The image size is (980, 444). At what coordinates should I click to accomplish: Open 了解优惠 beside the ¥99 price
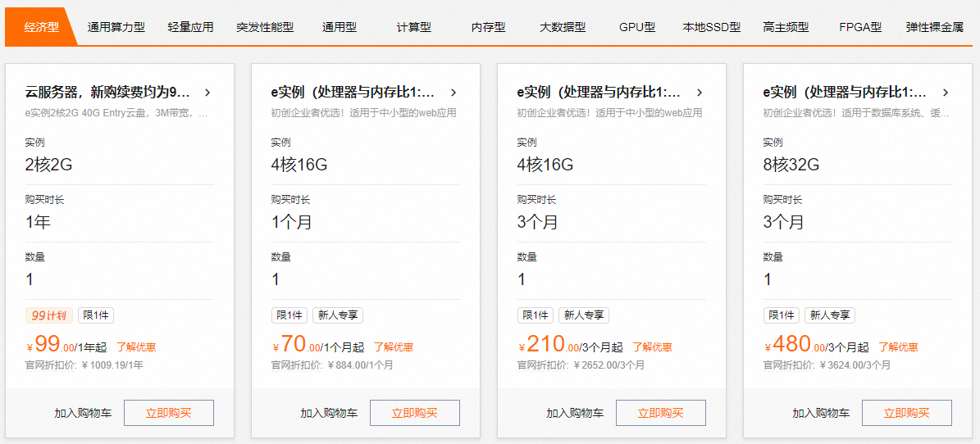click(136, 347)
